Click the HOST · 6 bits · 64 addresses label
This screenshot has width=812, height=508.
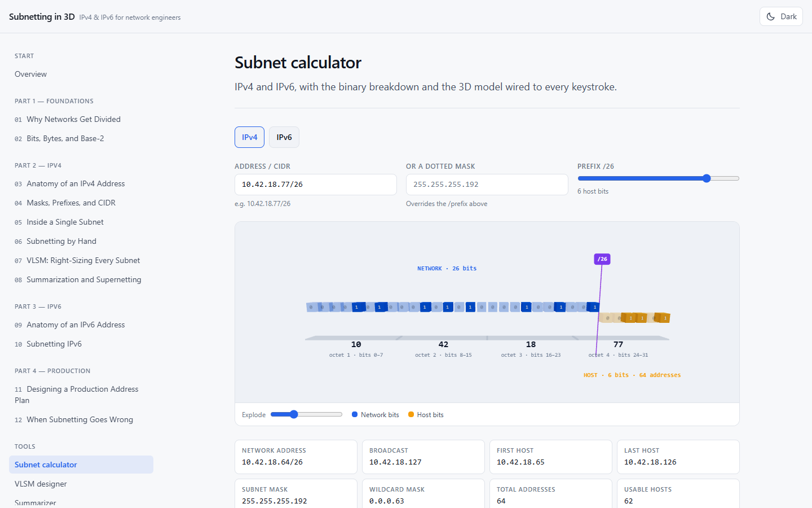(632, 375)
